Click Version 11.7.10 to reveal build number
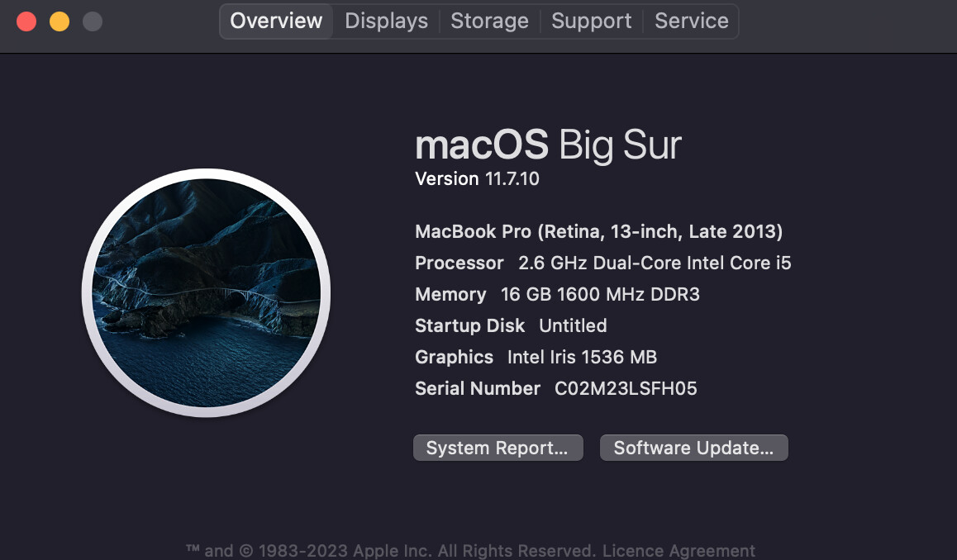The width and height of the screenshot is (957, 560). [477, 178]
